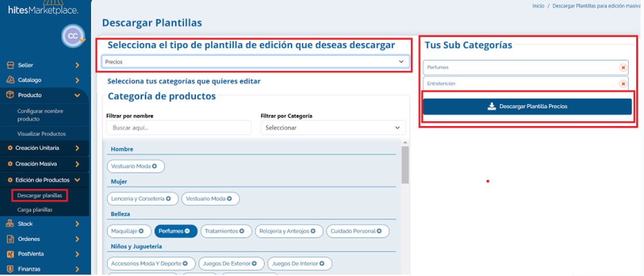The height and width of the screenshot is (276, 644).
Task: Open Filtrar por Categoría Seleccionar dropdown
Action: 333,127
